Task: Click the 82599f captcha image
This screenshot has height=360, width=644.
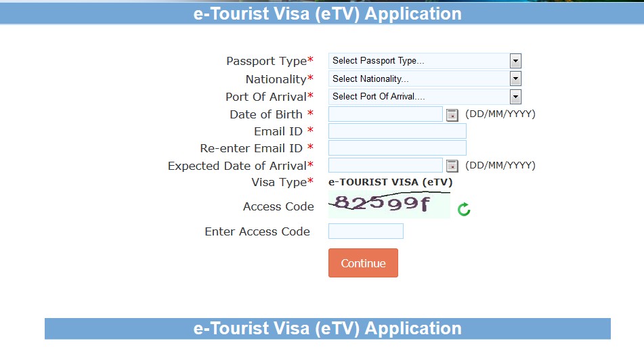Action: 389,205
